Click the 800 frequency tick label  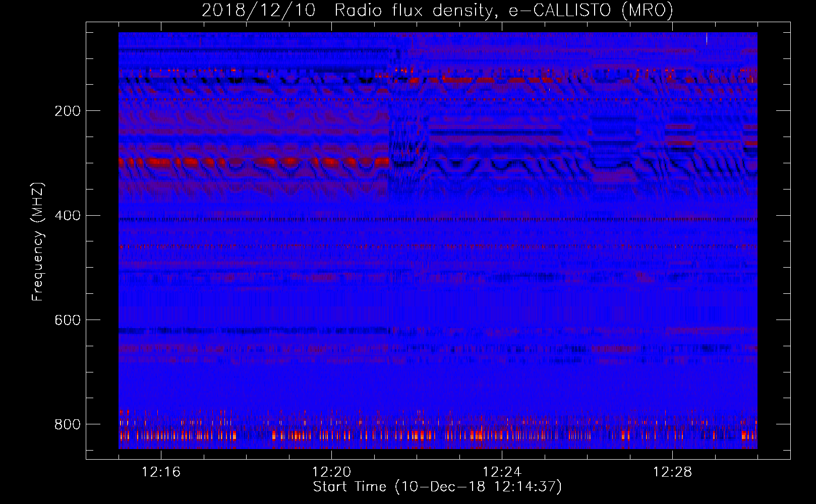pyautogui.click(x=67, y=424)
